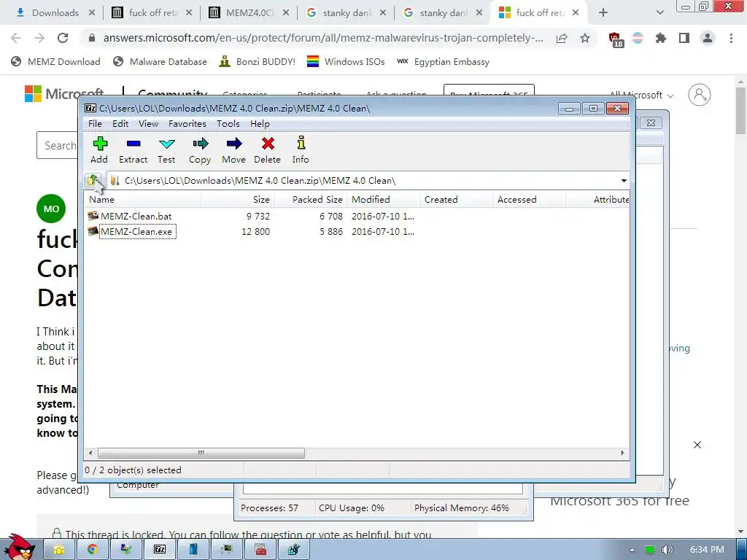Reload the page in Chrome
747x560 pixels.
click(63, 38)
